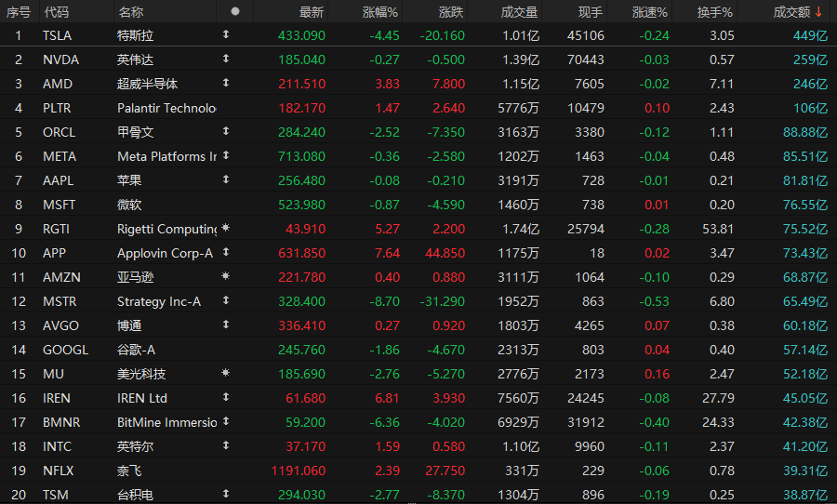Sort by the 最新 price column header

(x=312, y=12)
